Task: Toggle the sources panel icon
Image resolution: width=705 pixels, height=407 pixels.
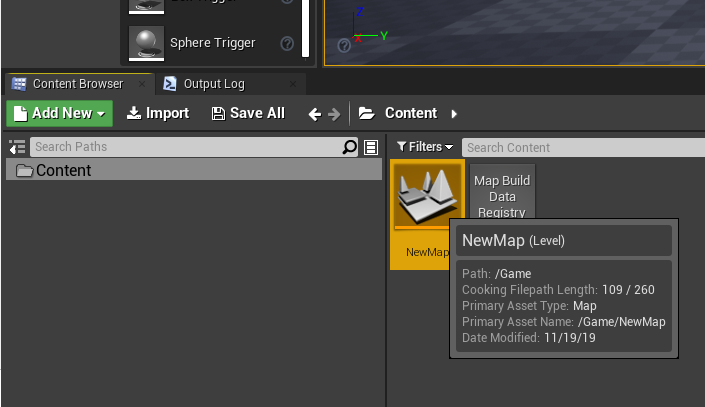Action: click(x=17, y=147)
